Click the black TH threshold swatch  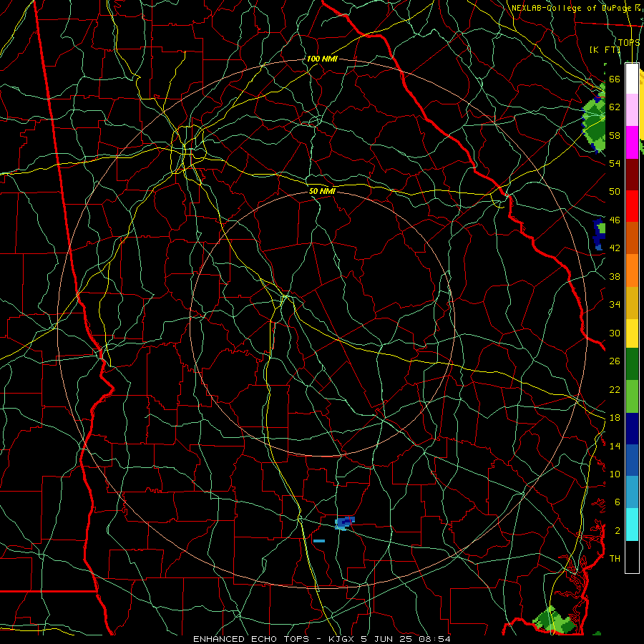[632, 557]
